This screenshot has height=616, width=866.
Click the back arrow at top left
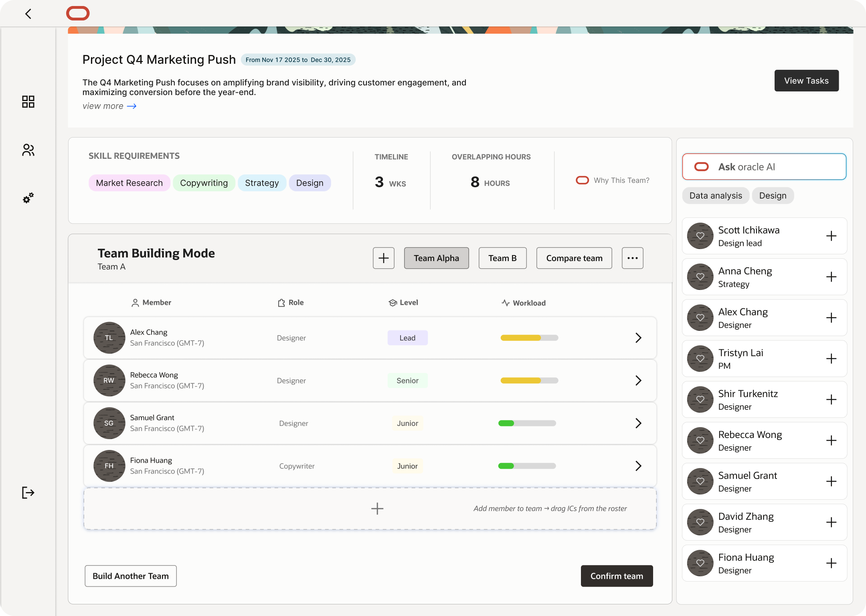(x=28, y=13)
